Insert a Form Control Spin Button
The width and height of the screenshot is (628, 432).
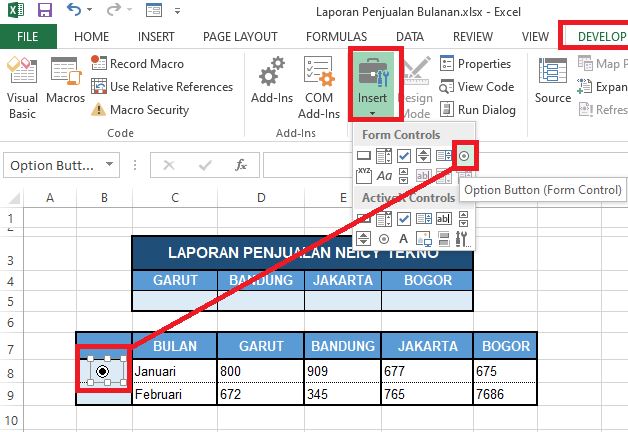[x=423, y=155]
